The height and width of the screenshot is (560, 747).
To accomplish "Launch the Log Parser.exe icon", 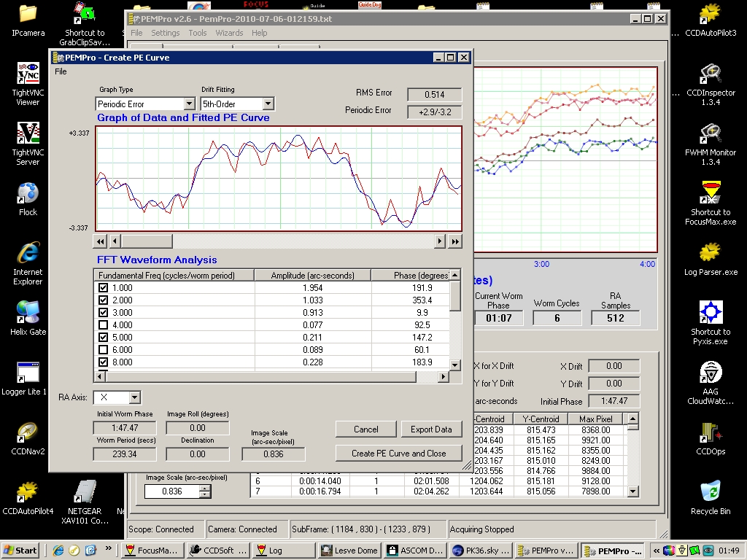I will point(710,252).
